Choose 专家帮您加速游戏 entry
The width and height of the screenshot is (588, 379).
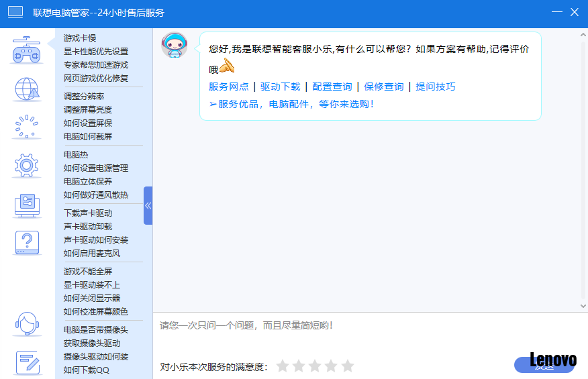(96, 65)
